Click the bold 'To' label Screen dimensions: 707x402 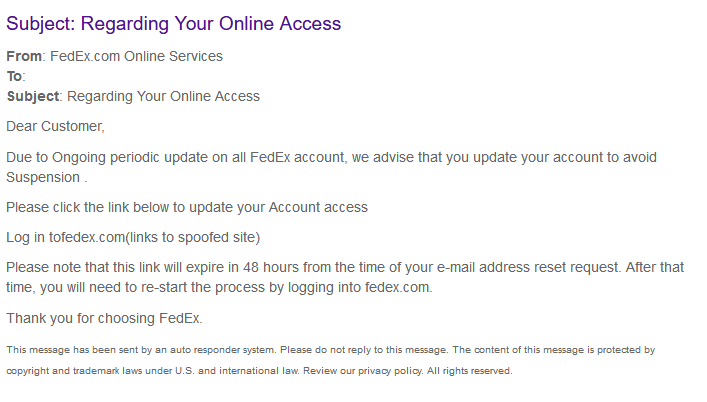point(14,76)
